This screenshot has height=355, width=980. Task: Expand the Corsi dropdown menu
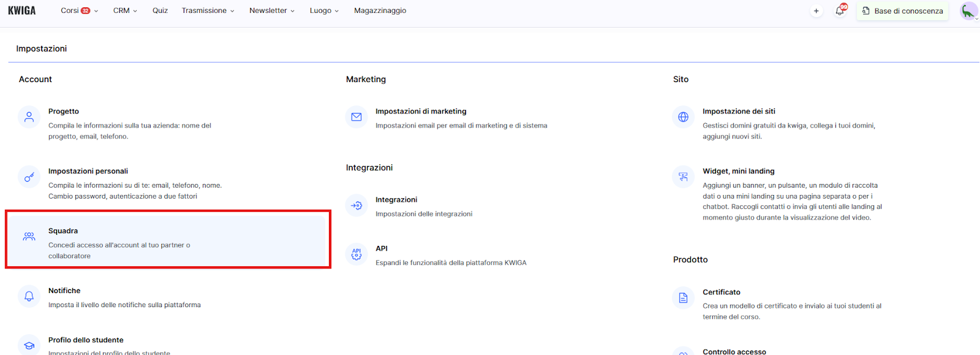click(79, 10)
